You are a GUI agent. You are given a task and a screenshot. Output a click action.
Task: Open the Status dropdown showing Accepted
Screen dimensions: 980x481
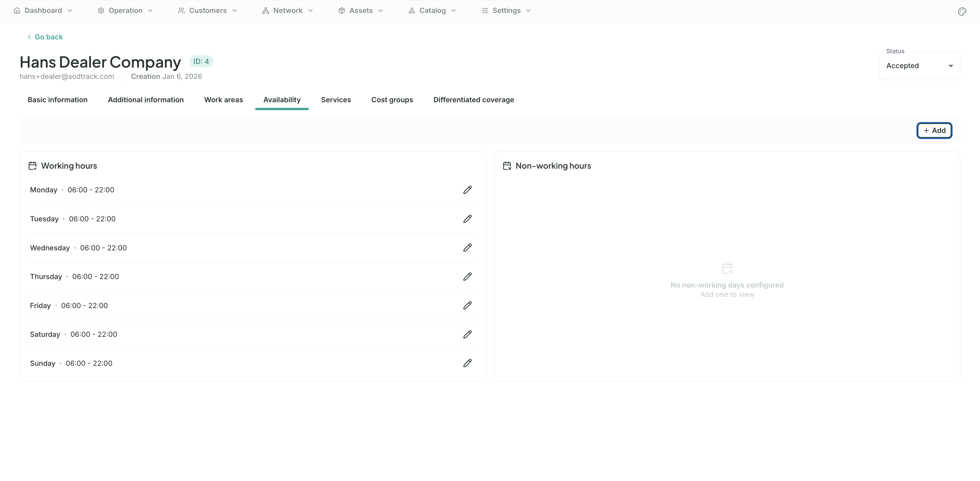point(919,66)
